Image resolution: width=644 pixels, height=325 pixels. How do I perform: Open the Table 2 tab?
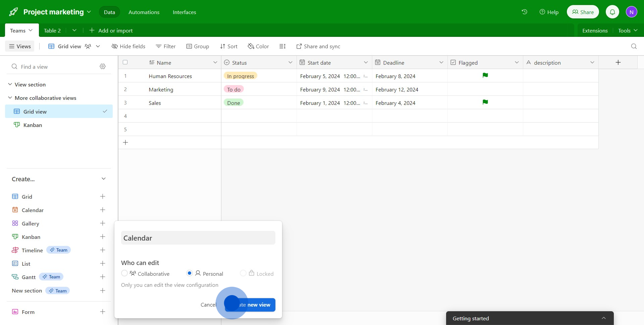pos(52,30)
